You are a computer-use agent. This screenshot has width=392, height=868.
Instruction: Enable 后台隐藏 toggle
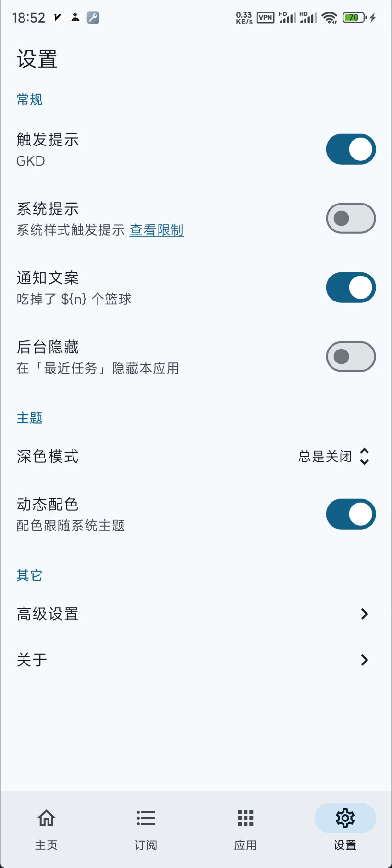(351, 357)
